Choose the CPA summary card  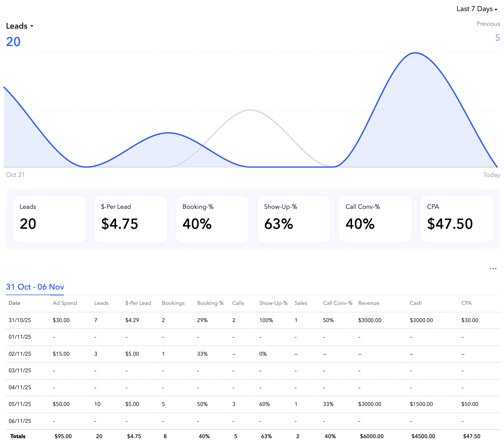point(456,219)
